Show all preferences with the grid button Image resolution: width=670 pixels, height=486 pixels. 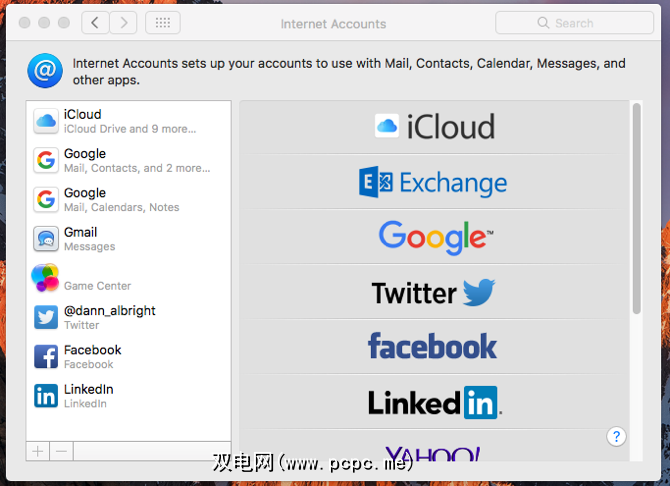pos(163,23)
